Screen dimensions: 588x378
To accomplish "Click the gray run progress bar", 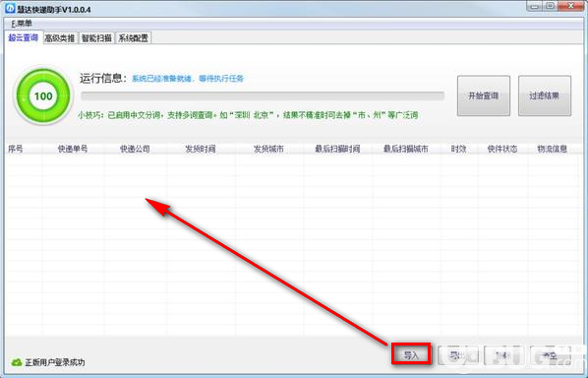I will click(263, 95).
